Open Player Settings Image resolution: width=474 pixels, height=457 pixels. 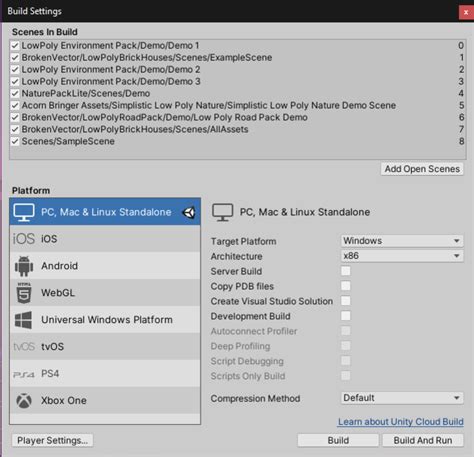(x=53, y=440)
